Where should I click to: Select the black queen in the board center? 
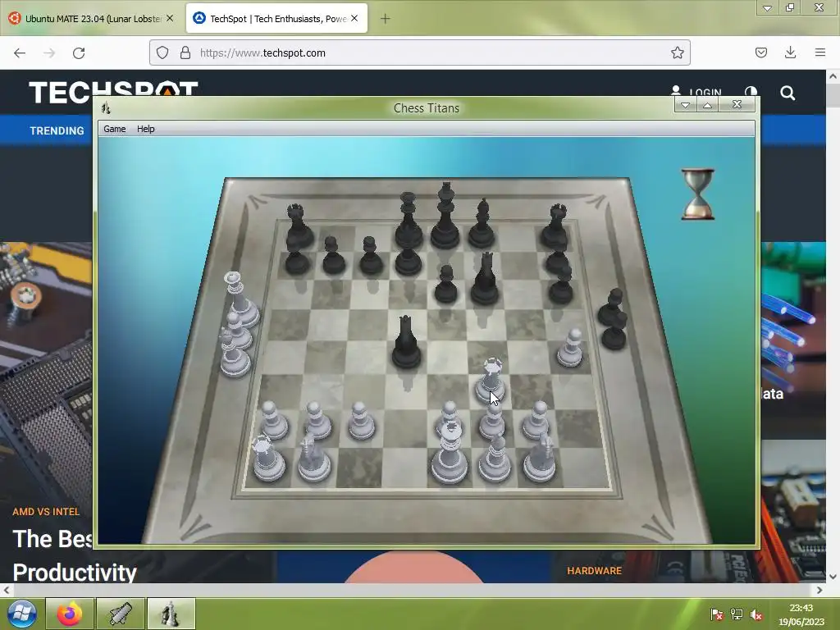(x=406, y=343)
